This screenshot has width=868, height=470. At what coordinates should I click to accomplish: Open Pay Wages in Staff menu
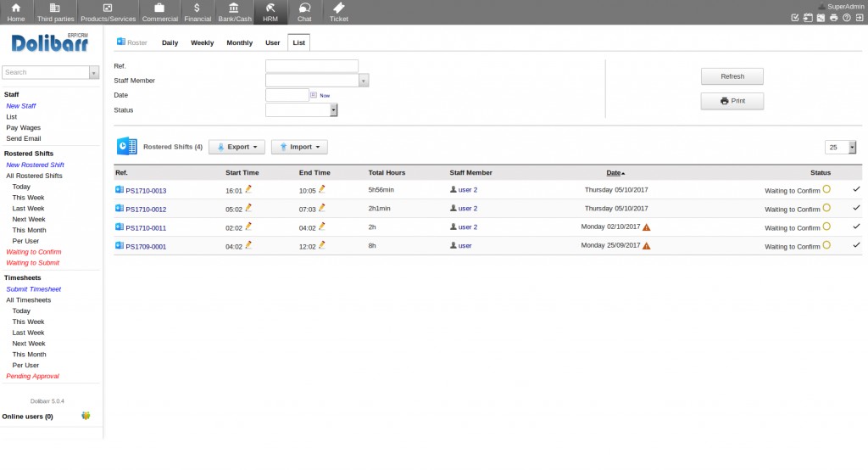point(23,127)
